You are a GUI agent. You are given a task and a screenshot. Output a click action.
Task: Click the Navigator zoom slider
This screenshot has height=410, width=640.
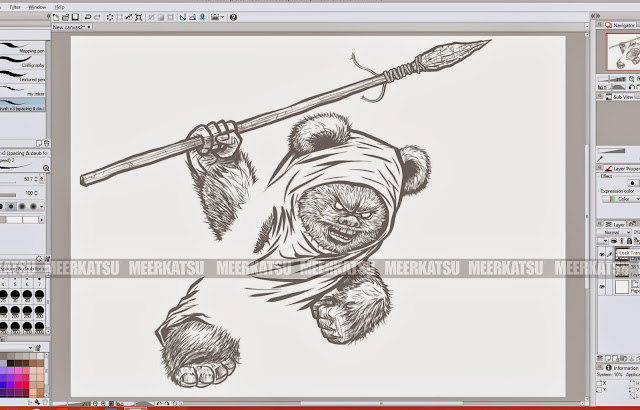(612, 79)
